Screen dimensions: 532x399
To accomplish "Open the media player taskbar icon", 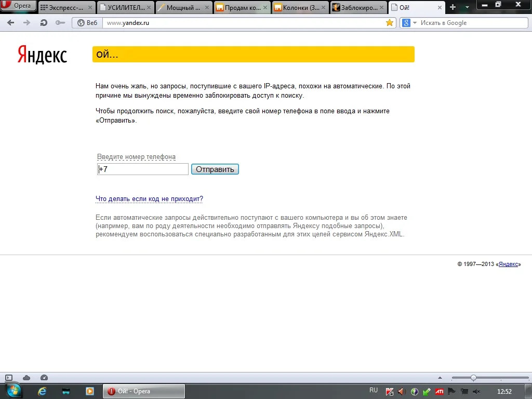I will click(x=89, y=391).
